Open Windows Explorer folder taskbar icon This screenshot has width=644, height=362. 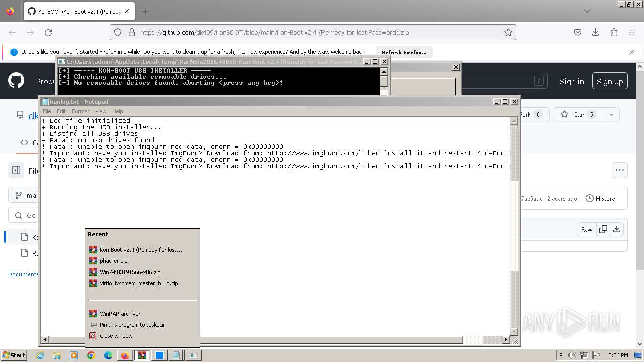click(57, 355)
